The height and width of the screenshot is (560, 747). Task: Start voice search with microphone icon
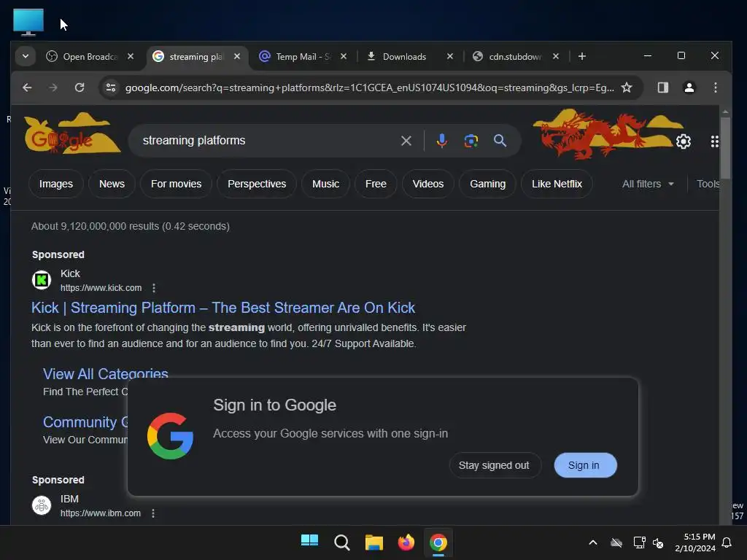click(x=441, y=141)
